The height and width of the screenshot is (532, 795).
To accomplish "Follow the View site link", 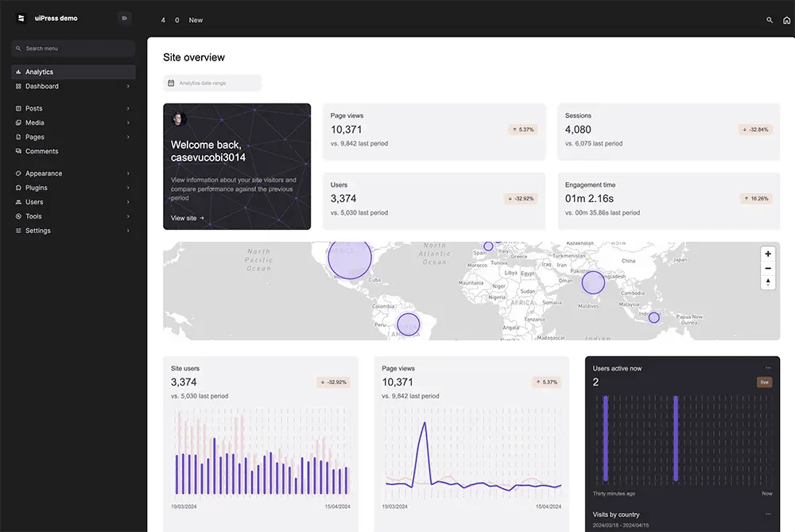I will (188, 218).
